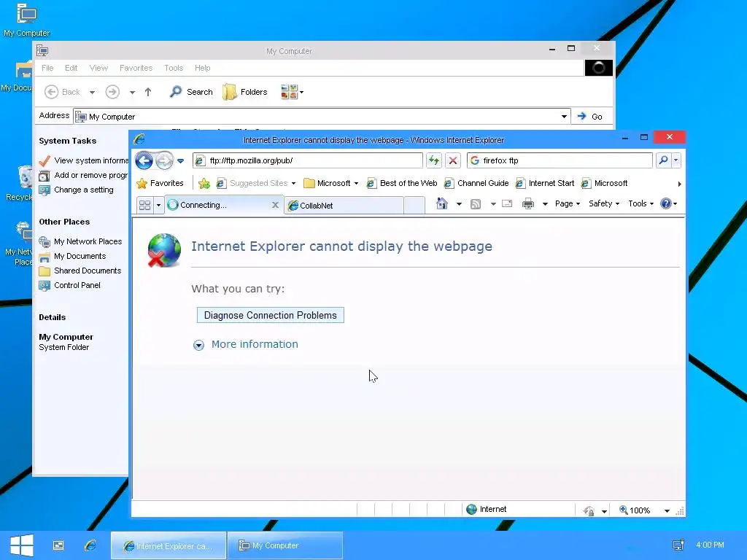The height and width of the screenshot is (560, 747).
Task: Click the red Stop loading icon
Action: (x=453, y=160)
